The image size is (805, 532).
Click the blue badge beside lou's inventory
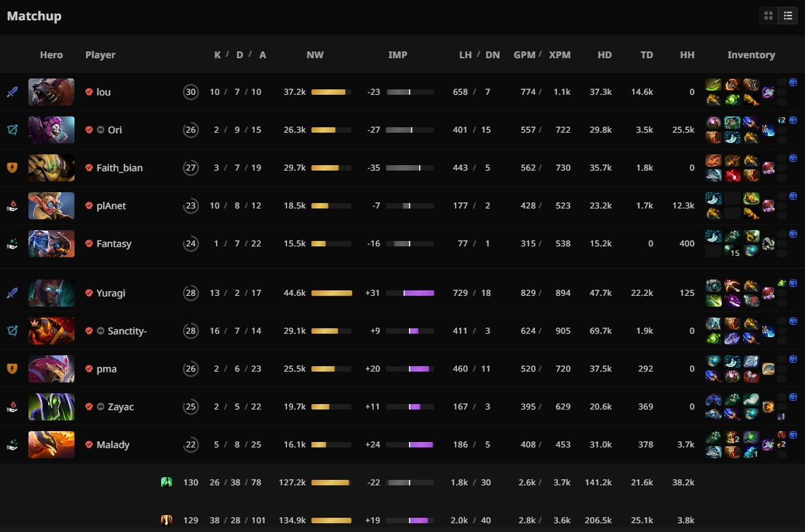(x=793, y=83)
